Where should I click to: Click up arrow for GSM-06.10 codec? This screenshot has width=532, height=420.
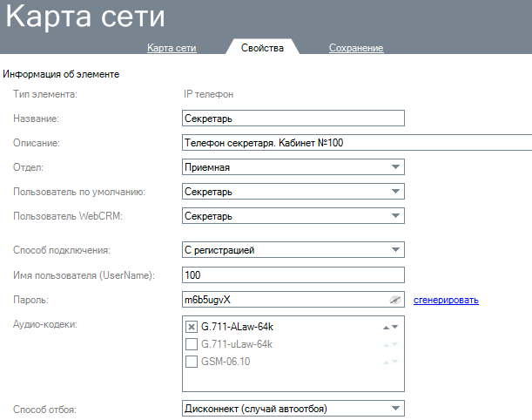[386, 362]
